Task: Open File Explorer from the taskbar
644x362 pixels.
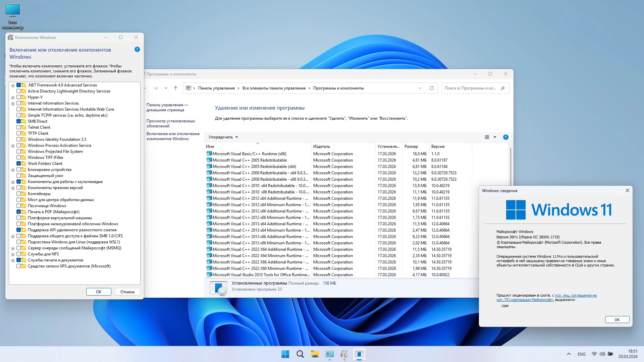Action: coord(315,354)
